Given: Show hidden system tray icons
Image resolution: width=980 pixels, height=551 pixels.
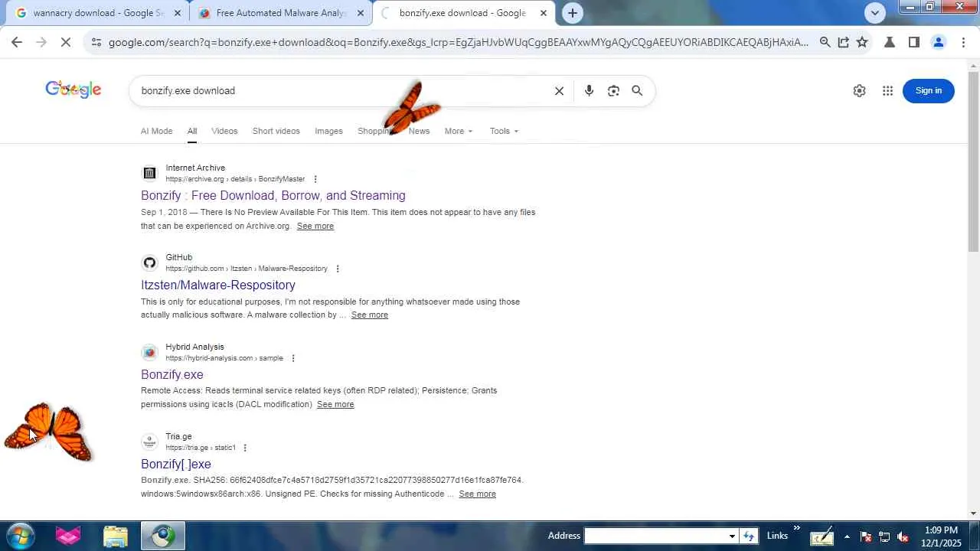Looking at the screenshot, I should pos(847,536).
